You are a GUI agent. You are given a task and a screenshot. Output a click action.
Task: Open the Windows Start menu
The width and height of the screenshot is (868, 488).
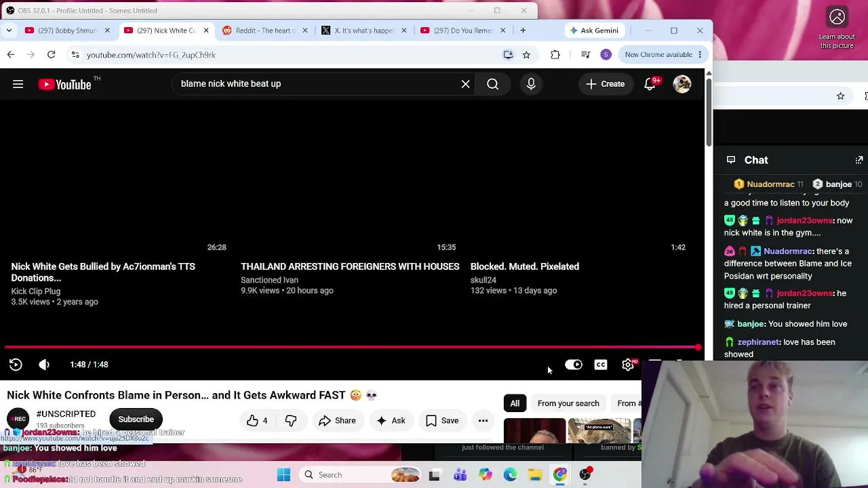click(x=284, y=475)
